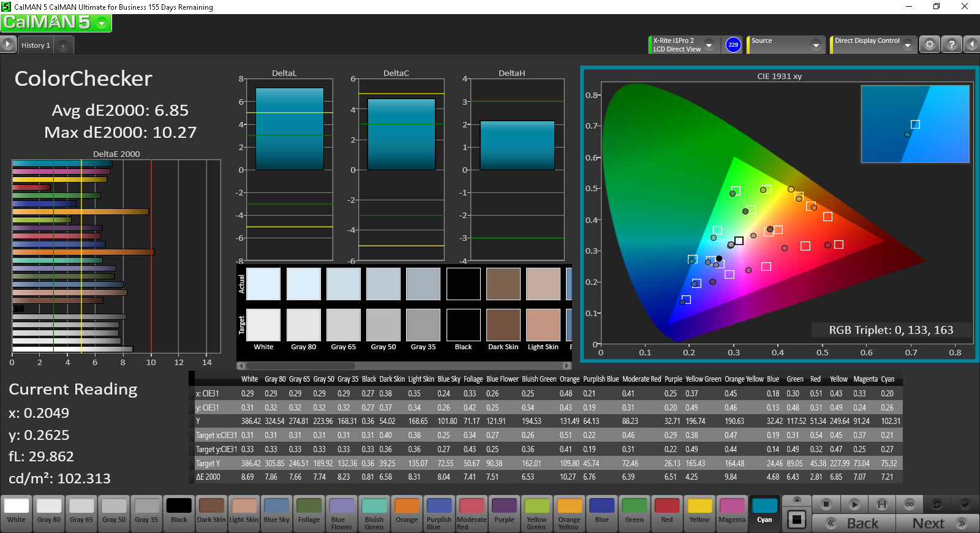Click the DeltaC bar chart
The width and height of the screenshot is (980, 533).
401,170
